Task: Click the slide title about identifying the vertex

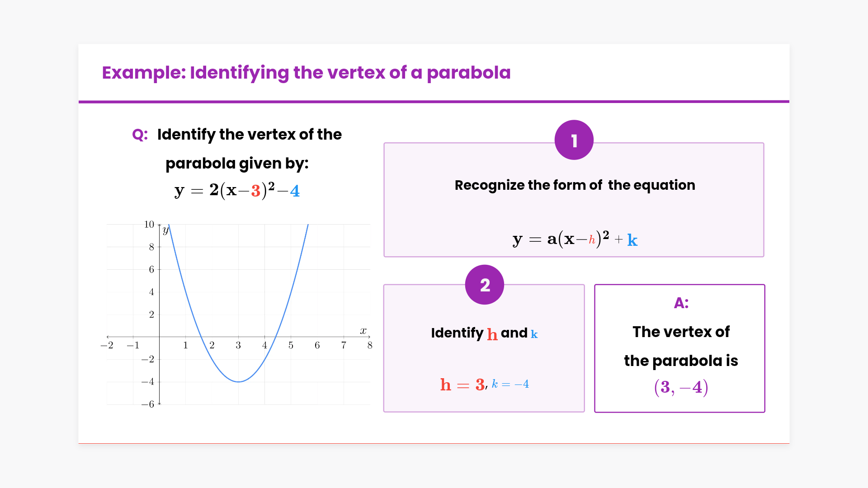Action: coord(306,73)
